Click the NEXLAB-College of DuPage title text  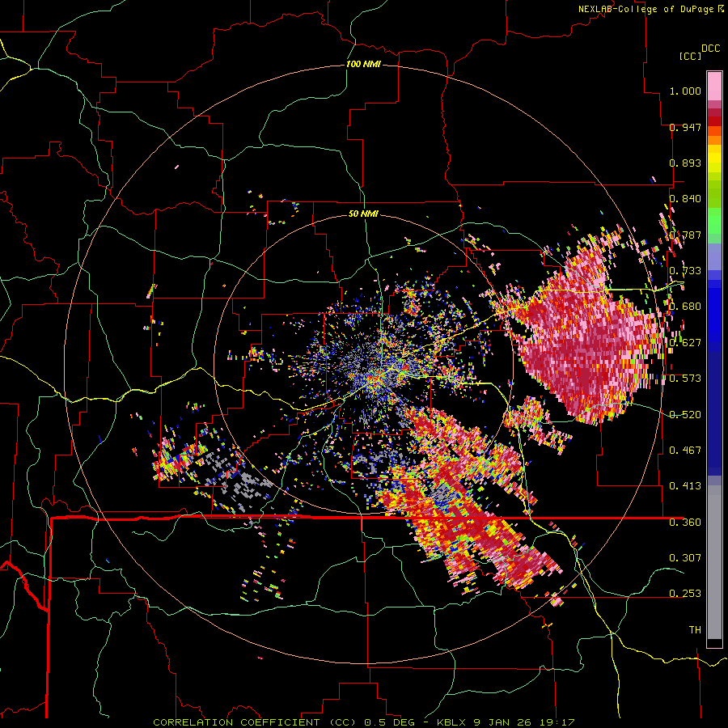(x=645, y=9)
